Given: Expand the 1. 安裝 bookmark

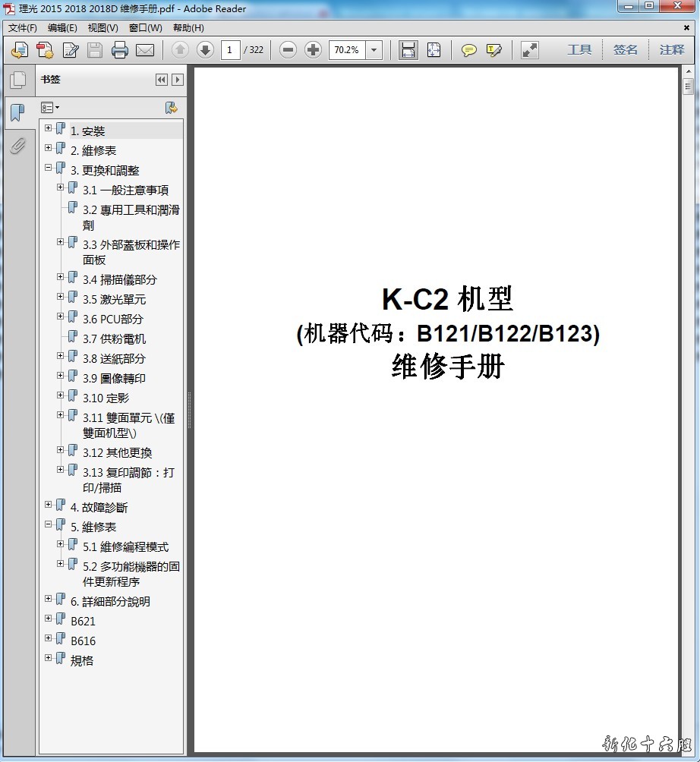Looking at the screenshot, I should tap(49, 128).
